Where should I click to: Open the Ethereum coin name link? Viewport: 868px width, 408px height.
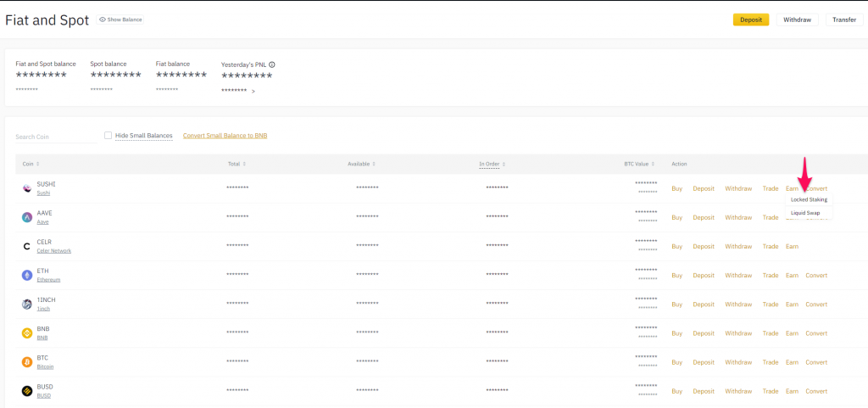tap(48, 280)
